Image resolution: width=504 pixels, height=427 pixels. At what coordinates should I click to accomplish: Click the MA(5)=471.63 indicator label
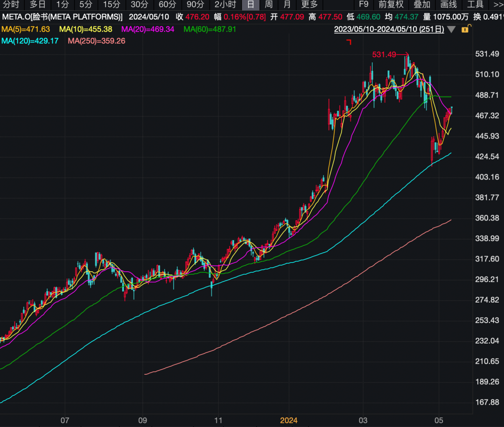(x=26, y=29)
